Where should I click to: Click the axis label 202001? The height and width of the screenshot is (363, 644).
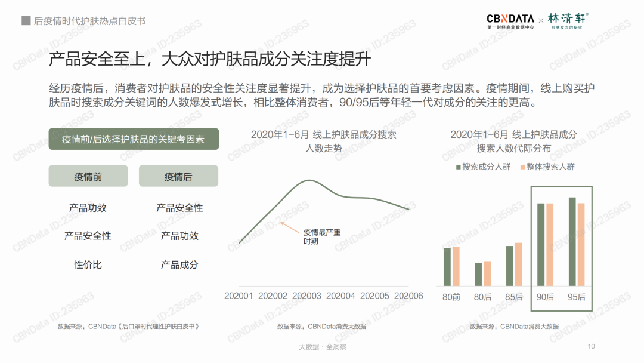[239, 296]
